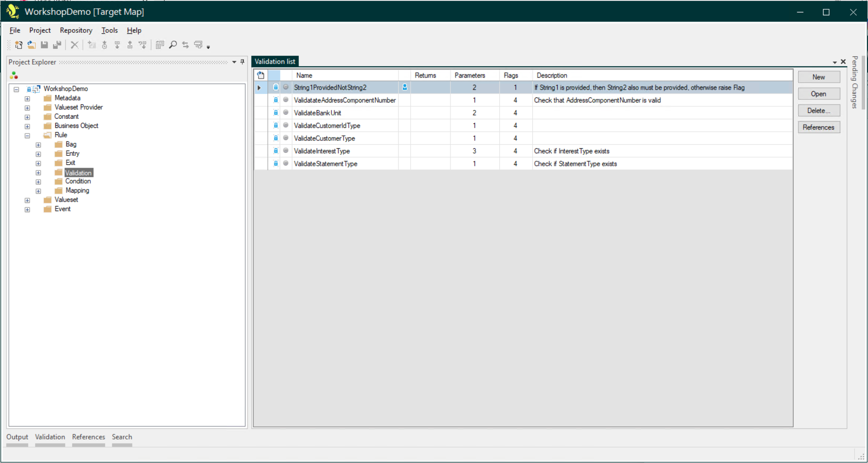Click the three colored dots icon

pos(14,75)
